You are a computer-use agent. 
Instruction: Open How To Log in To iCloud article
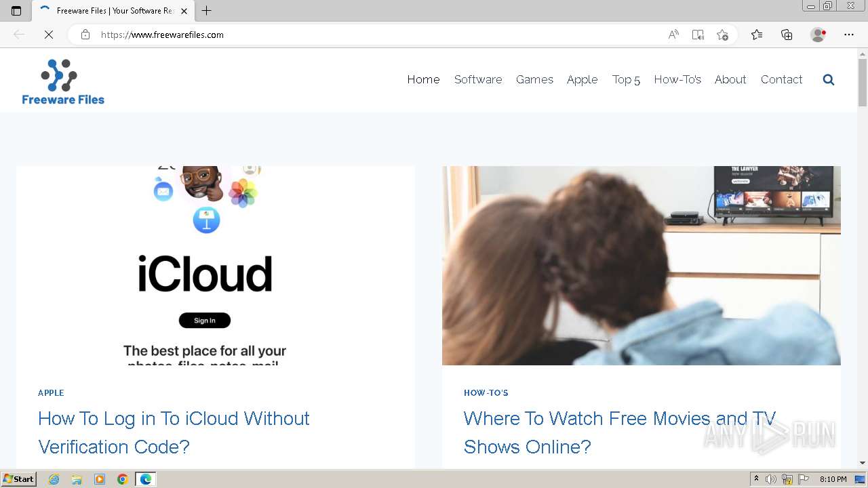(174, 432)
